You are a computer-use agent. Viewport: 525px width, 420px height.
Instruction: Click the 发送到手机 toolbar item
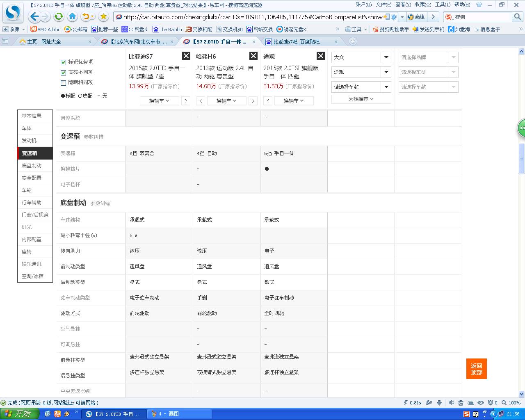click(429, 30)
